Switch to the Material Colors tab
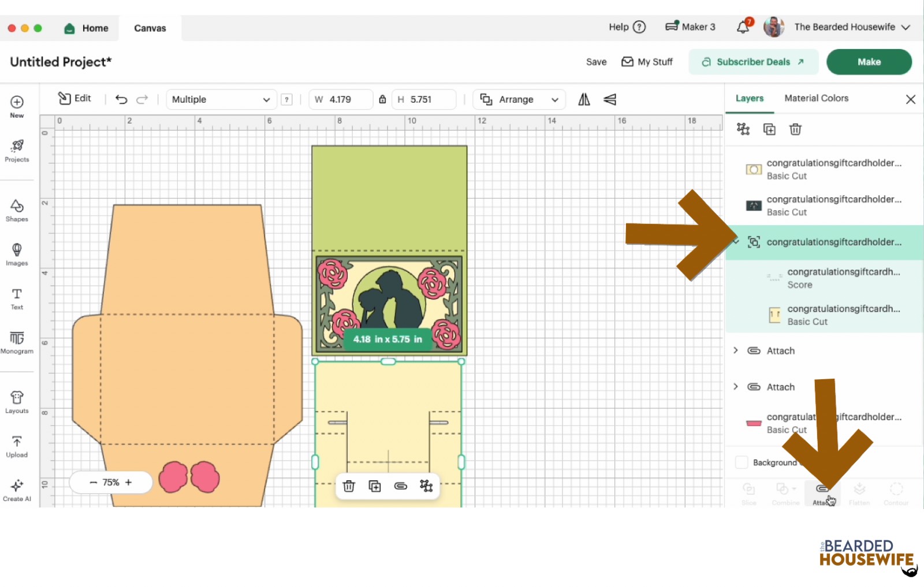 coord(816,98)
